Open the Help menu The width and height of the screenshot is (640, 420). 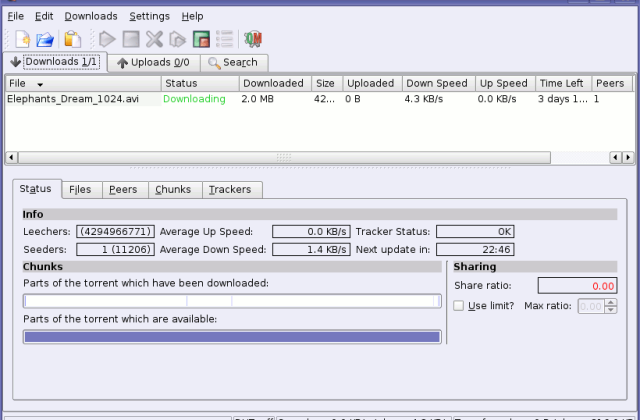click(x=192, y=16)
